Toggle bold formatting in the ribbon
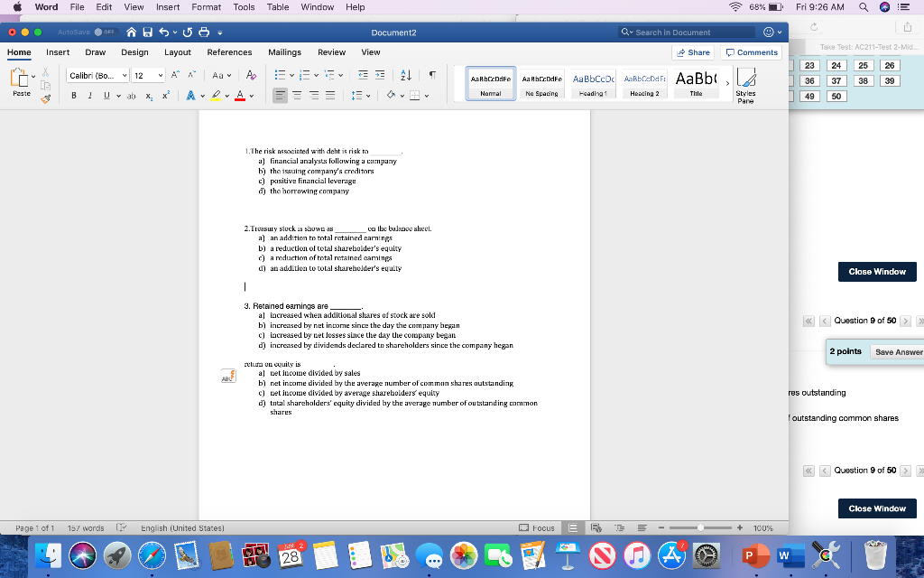Image resolution: width=924 pixels, height=578 pixels. coord(75,94)
